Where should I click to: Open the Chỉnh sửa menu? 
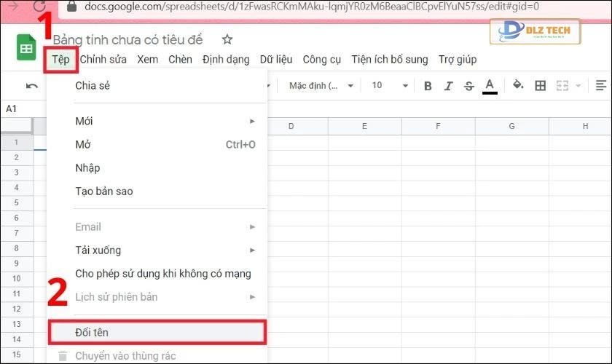coord(103,59)
